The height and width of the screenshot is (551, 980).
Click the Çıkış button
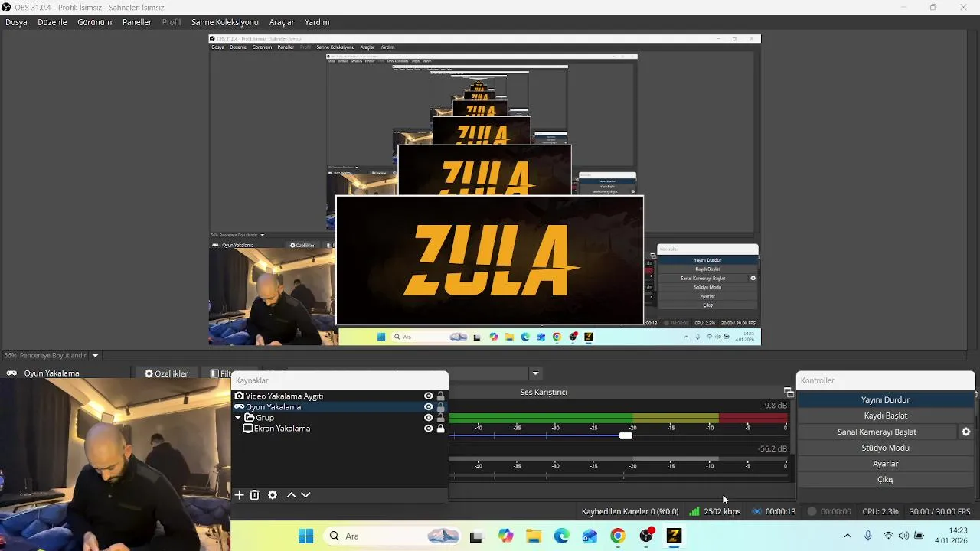[x=885, y=480]
